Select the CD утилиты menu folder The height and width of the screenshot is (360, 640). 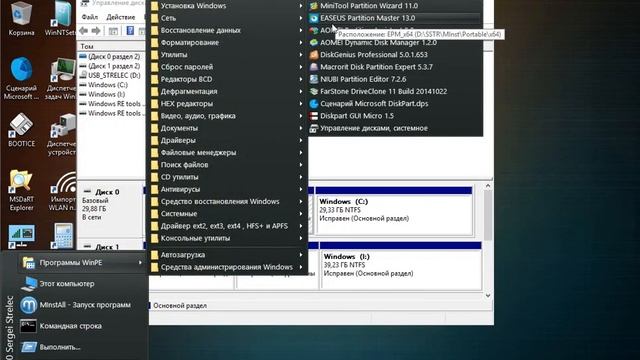[x=228, y=177]
